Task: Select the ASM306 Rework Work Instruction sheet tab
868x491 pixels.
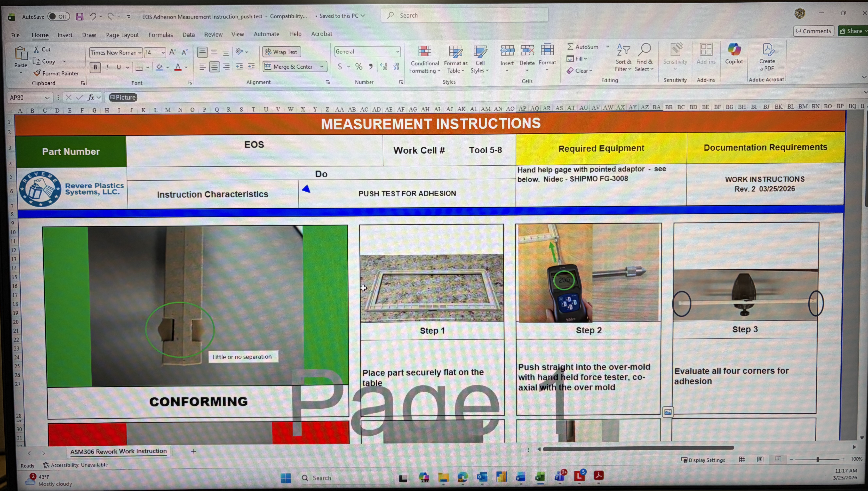Action: pos(118,451)
